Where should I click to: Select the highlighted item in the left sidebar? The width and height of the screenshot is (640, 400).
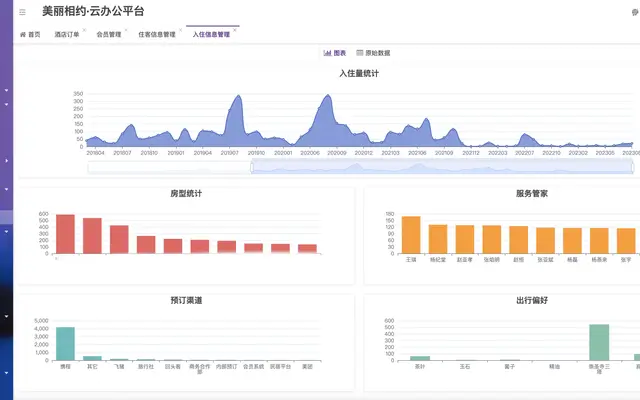pos(7,217)
